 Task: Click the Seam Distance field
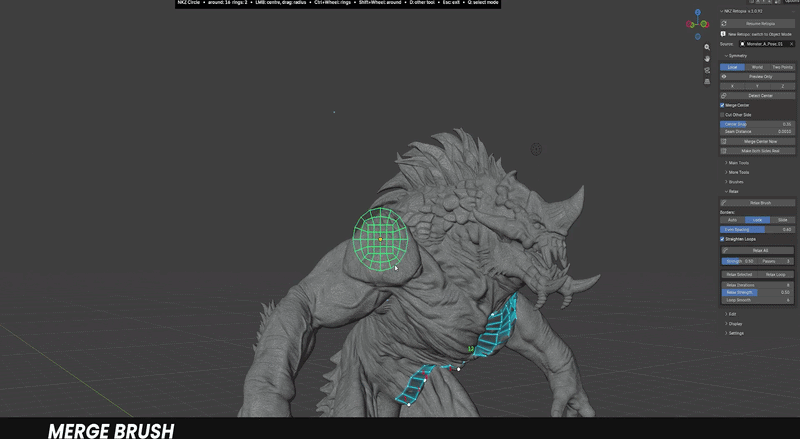click(757, 132)
